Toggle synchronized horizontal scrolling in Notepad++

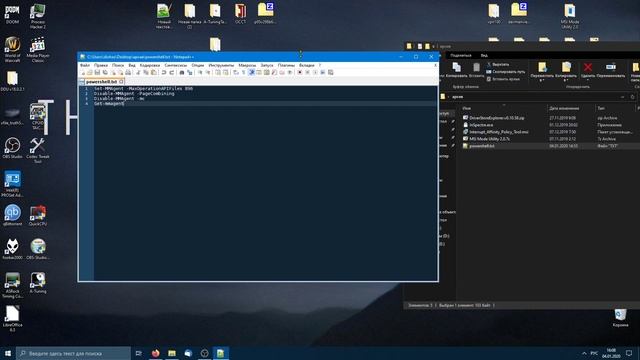tap(225, 72)
